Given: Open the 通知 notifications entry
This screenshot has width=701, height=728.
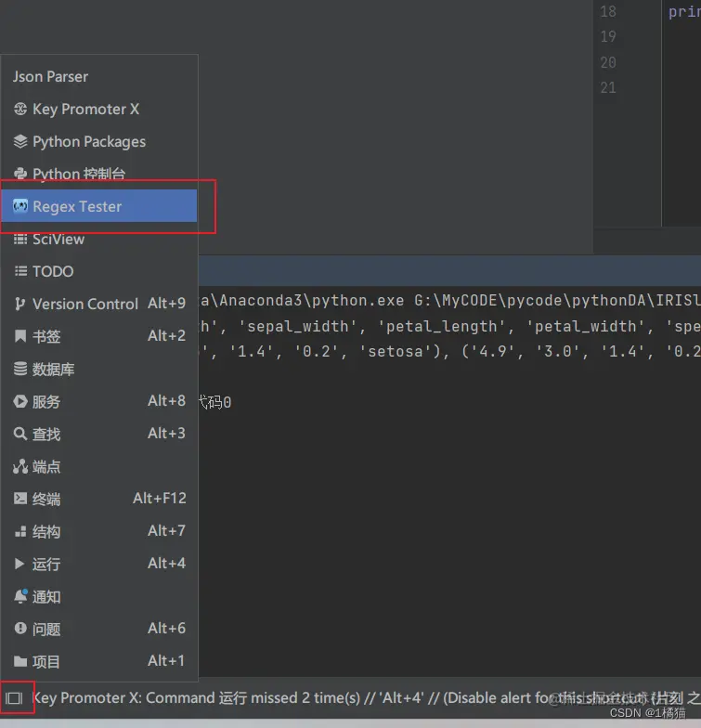Looking at the screenshot, I should coord(98,596).
